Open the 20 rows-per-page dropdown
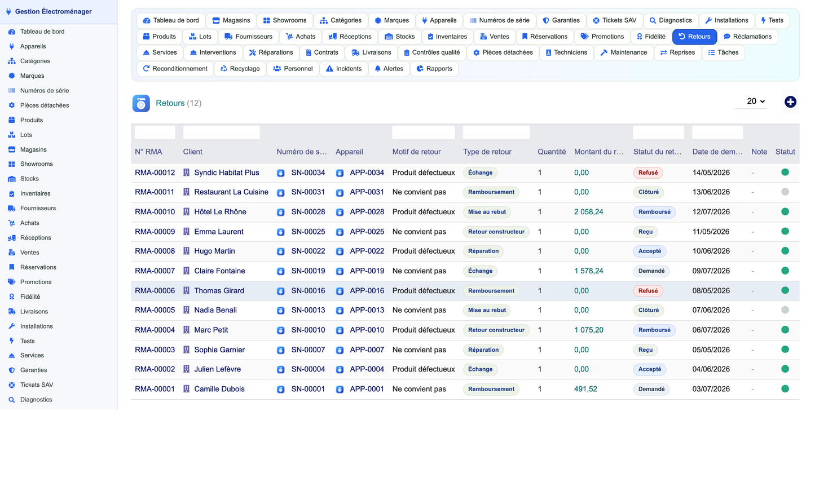The image size is (815, 504). (752, 101)
